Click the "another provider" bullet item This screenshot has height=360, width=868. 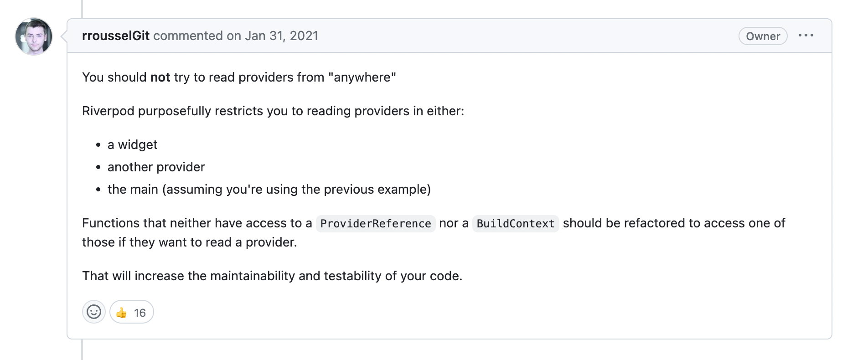coord(156,167)
